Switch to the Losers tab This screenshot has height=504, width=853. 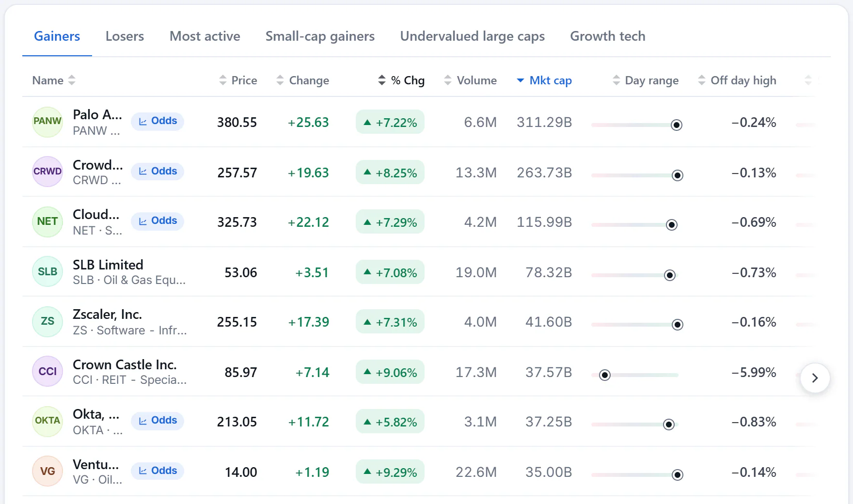125,36
